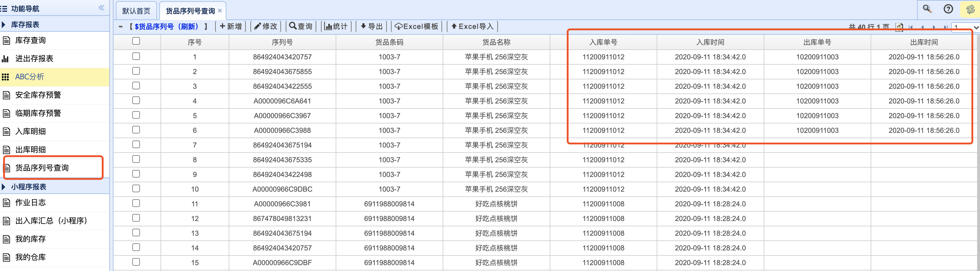Click the $货品序列号（刷新）link

pos(166,27)
